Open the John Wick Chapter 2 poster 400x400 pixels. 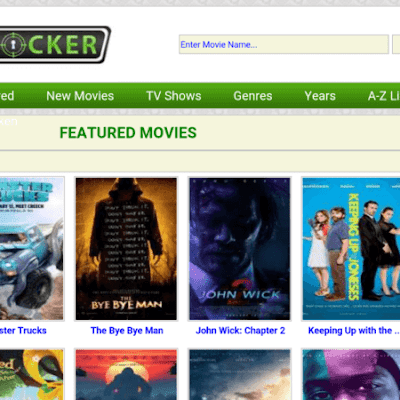point(240,249)
